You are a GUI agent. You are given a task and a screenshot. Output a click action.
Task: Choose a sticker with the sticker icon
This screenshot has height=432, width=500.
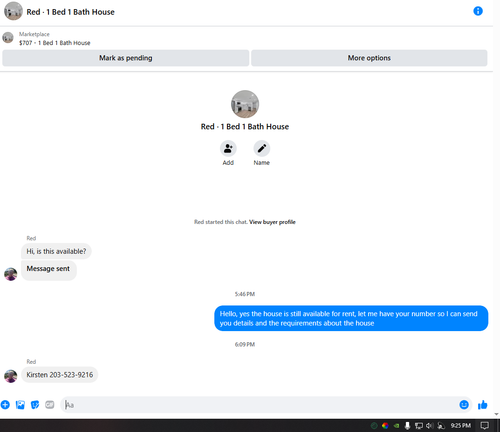pos(35,405)
